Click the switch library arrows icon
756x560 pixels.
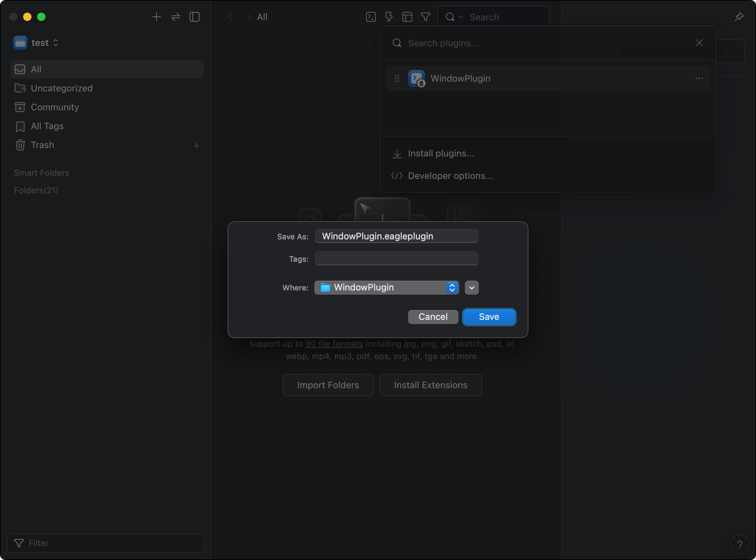click(x=175, y=17)
